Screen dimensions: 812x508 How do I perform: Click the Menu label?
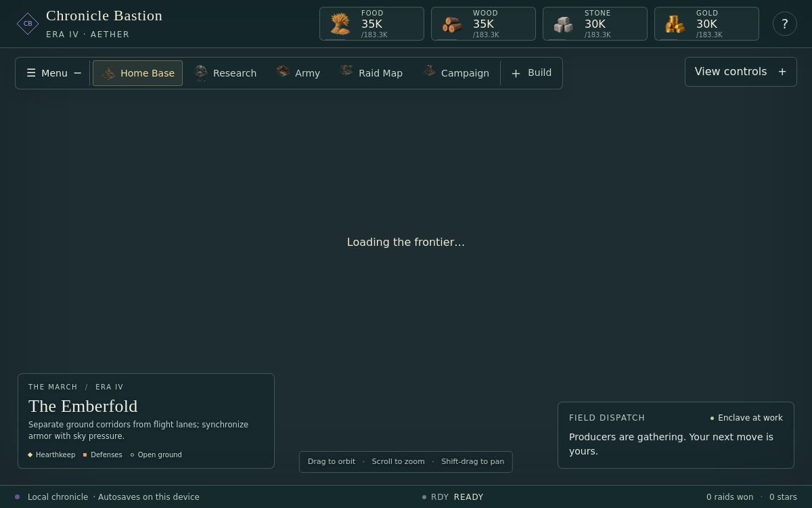[x=54, y=73]
